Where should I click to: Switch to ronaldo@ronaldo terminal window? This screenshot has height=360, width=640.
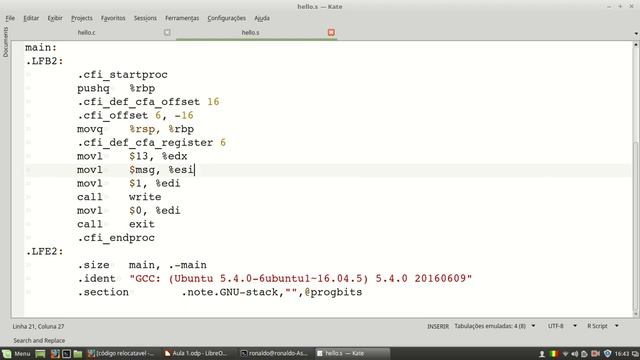tap(274, 353)
